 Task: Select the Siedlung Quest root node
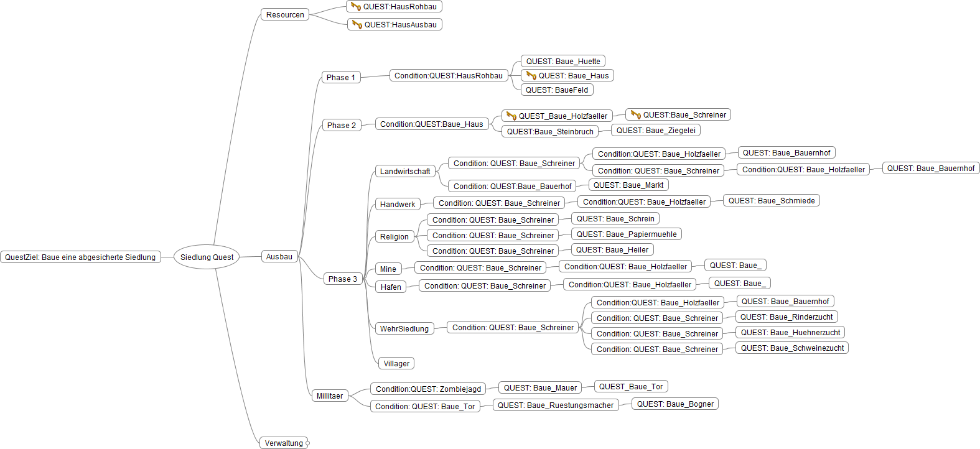point(207,257)
